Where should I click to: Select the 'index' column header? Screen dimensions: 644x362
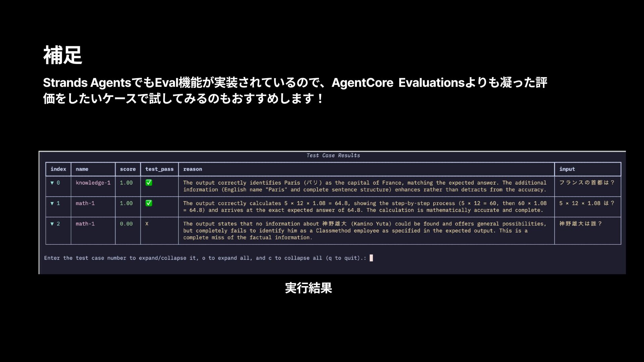(58, 169)
